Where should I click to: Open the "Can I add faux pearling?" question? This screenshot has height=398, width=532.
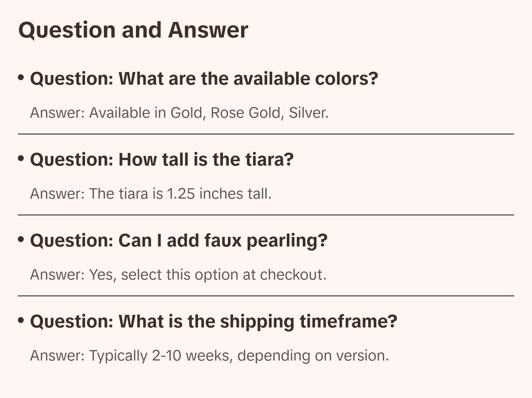[x=179, y=241]
